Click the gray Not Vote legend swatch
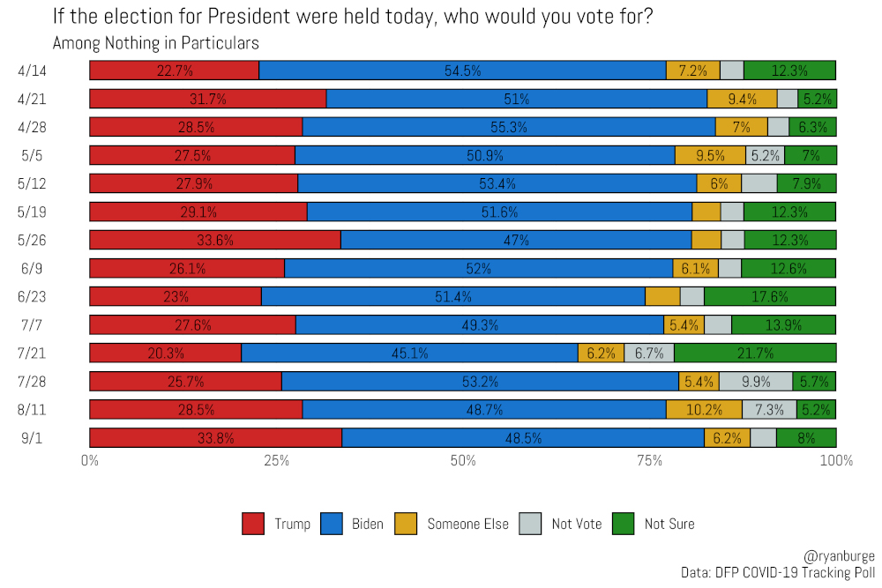 [530, 524]
